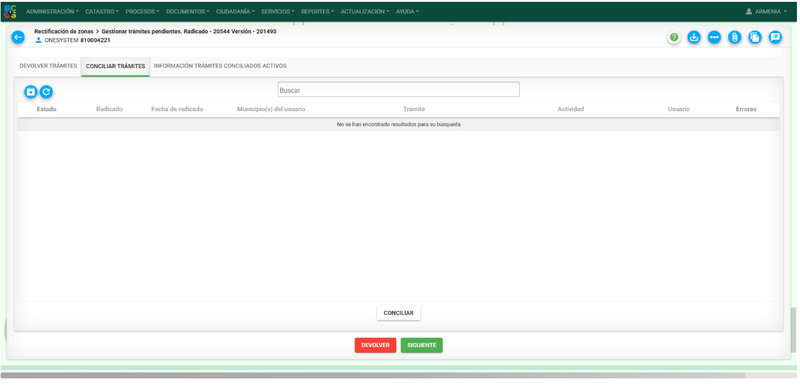Click the Municipio(s) del usuario column header
This screenshot has height=387, width=800.
click(271, 109)
